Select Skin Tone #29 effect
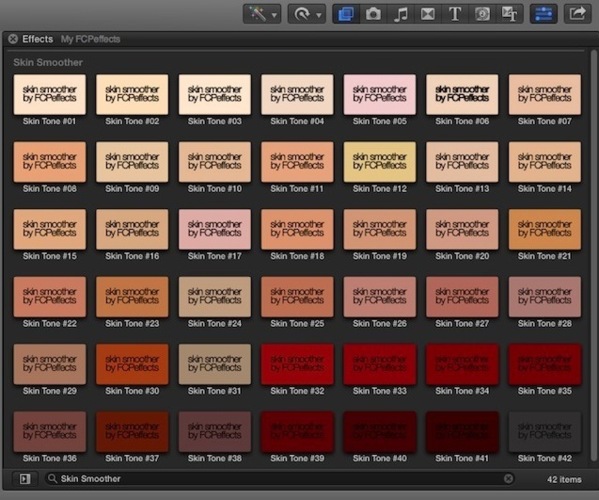The height and width of the screenshot is (500, 599). click(x=50, y=364)
